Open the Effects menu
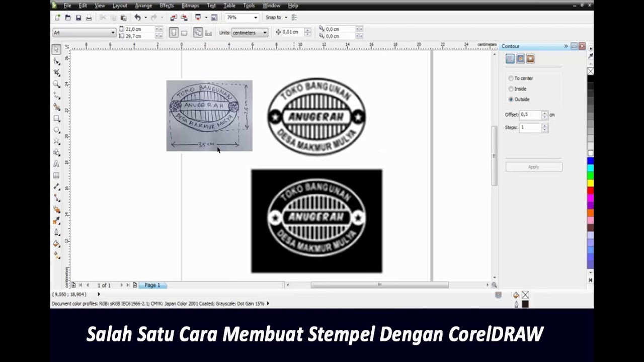 point(167,6)
